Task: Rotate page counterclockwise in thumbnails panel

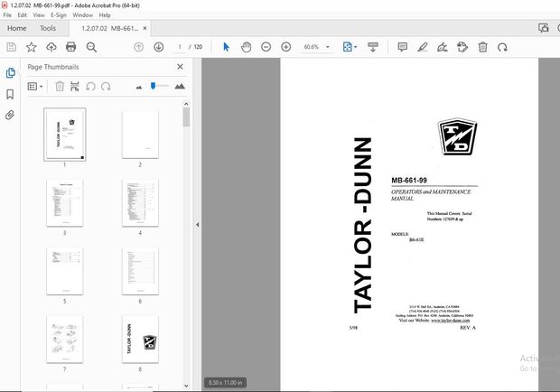Action: (x=90, y=87)
